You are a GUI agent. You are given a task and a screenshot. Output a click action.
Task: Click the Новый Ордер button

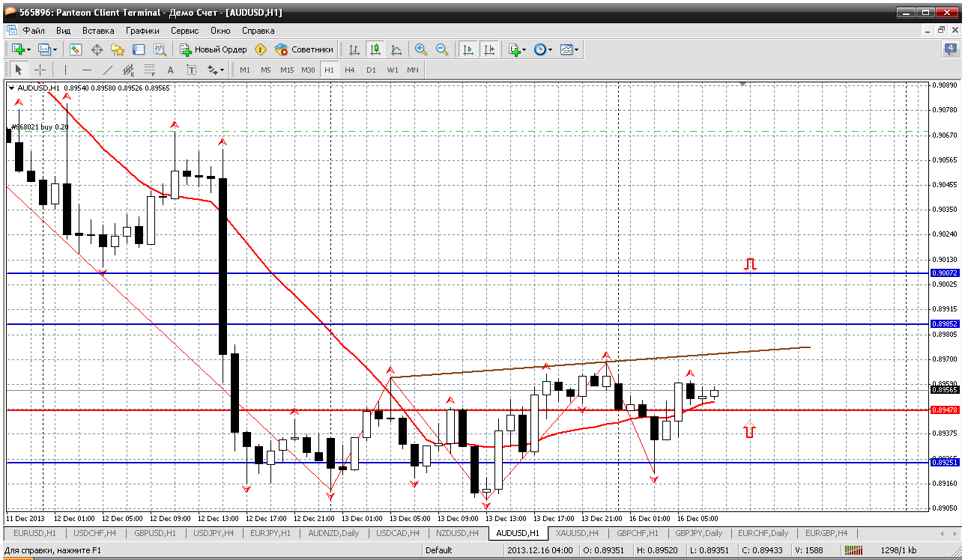click(213, 49)
